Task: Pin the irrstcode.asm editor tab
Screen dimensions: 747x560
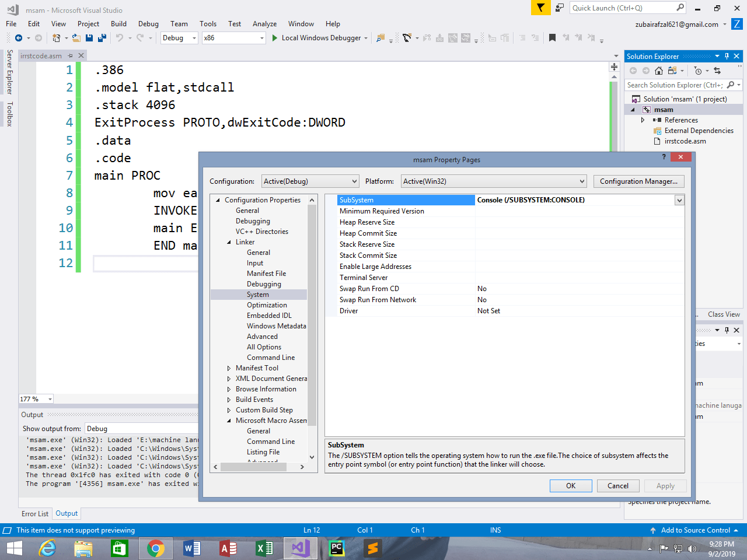Action: pos(70,55)
